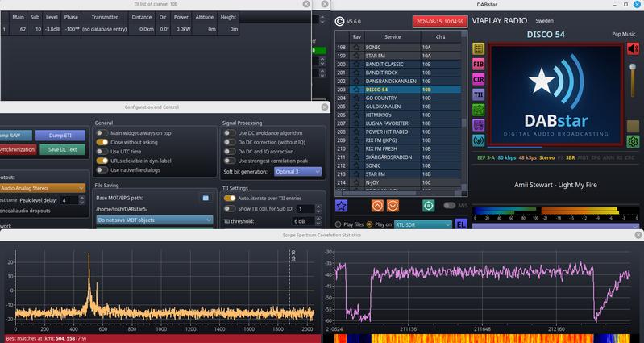The width and height of the screenshot is (644, 343).
Task: Adjust the TII threshold 6 dB spinner
Action: click(x=307, y=221)
